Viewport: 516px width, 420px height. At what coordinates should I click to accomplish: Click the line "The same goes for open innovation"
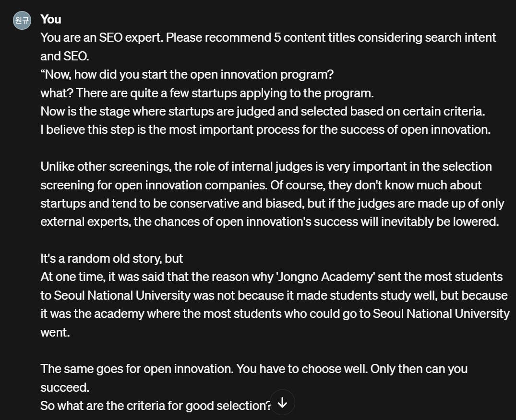coord(254,369)
